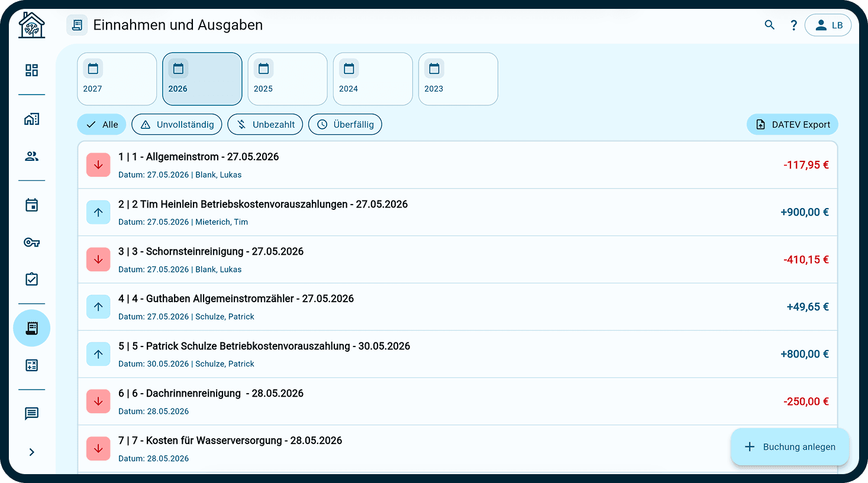
Task: Open booking 1 Allgemeinstrom title
Action: click(x=198, y=157)
